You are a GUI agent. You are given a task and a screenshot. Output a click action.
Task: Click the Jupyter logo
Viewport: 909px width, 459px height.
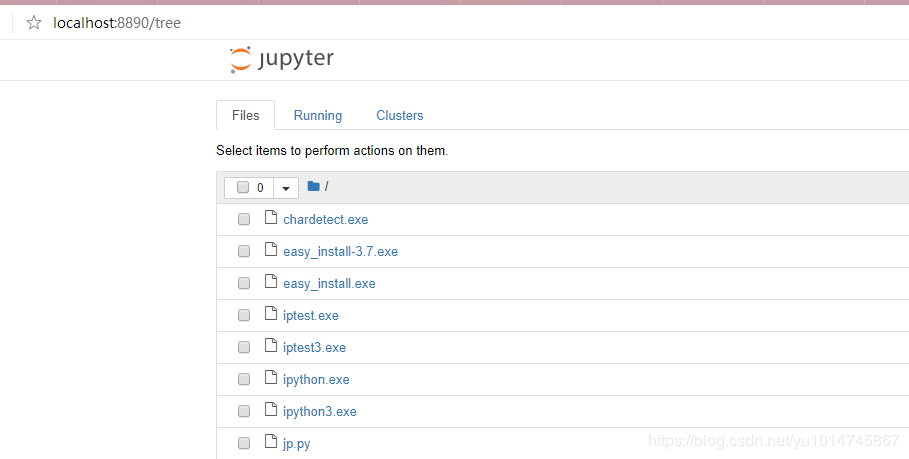click(281, 60)
